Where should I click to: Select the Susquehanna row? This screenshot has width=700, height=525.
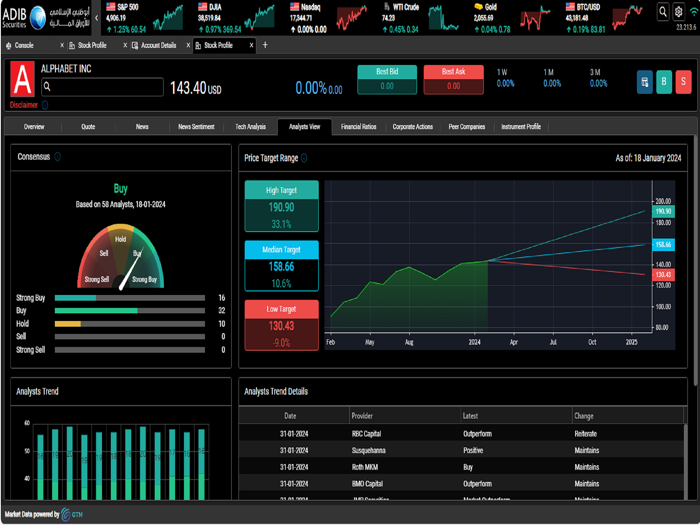pos(461,450)
